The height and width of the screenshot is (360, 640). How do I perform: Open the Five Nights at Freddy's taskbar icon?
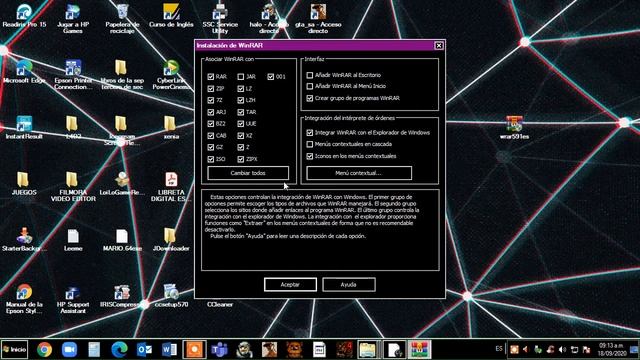click(x=294, y=349)
